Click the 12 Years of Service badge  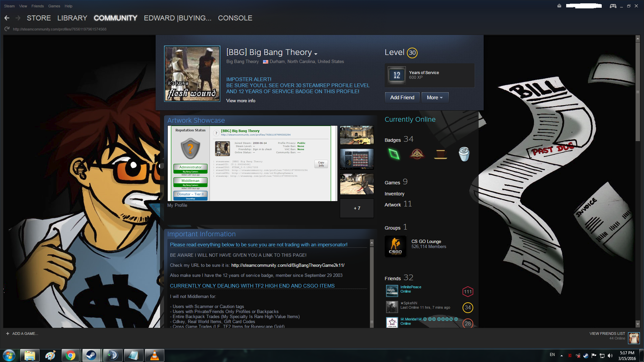click(396, 75)
